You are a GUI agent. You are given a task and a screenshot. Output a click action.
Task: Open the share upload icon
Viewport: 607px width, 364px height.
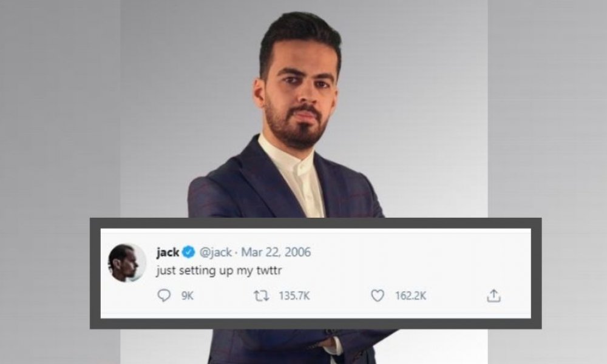pyautogui.click(x=493, y=295)
